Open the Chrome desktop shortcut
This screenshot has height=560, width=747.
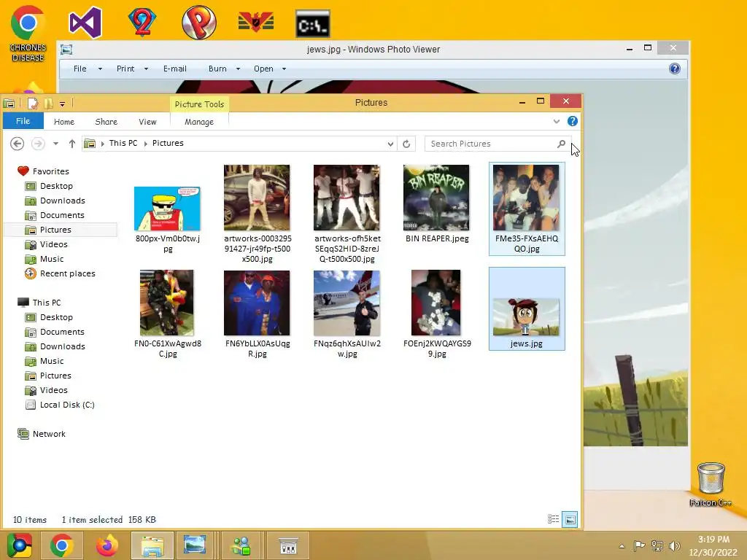(28, 34)
